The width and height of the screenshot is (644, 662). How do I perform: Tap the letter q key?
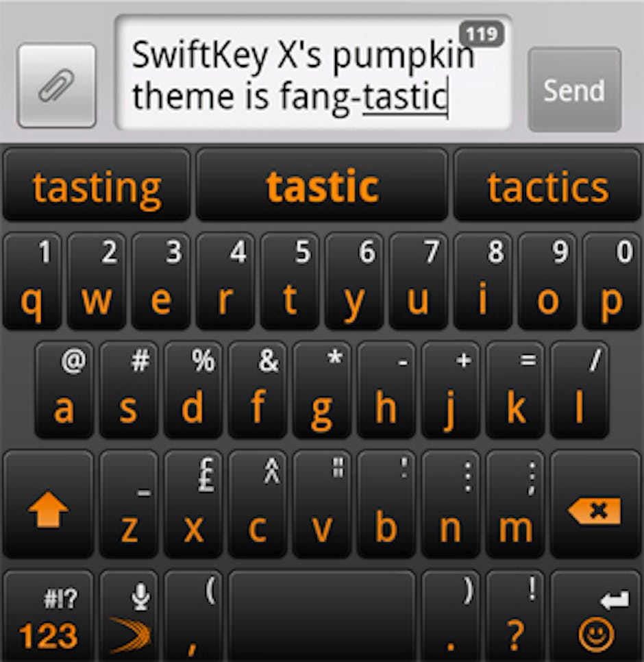coord(32,281)
